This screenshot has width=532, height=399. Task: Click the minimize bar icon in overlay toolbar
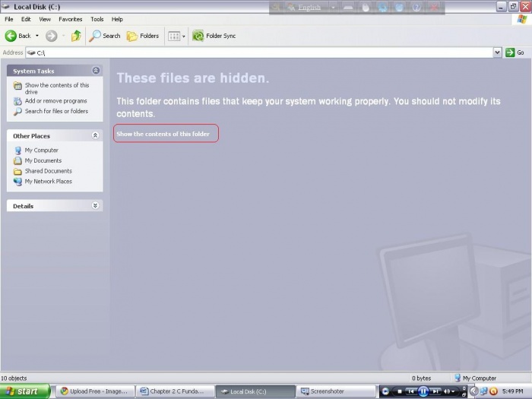coord(348,7)
